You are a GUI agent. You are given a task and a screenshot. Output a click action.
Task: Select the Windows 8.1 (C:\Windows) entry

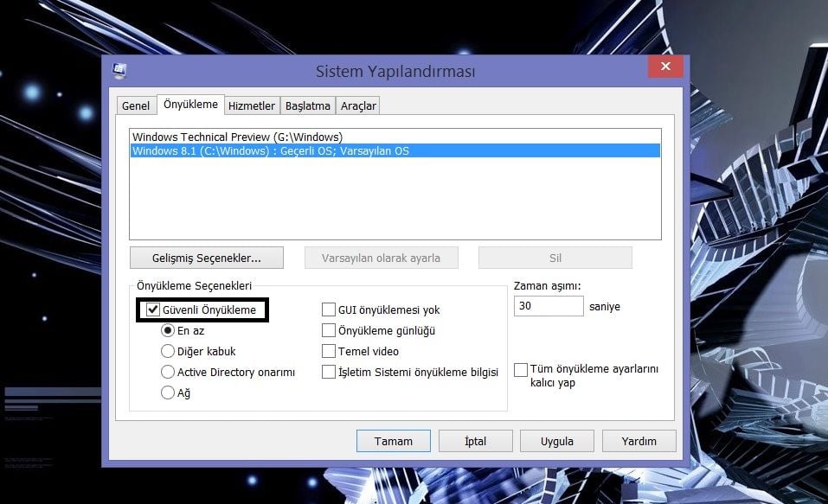pyautogui.click(x=395, y=151)
